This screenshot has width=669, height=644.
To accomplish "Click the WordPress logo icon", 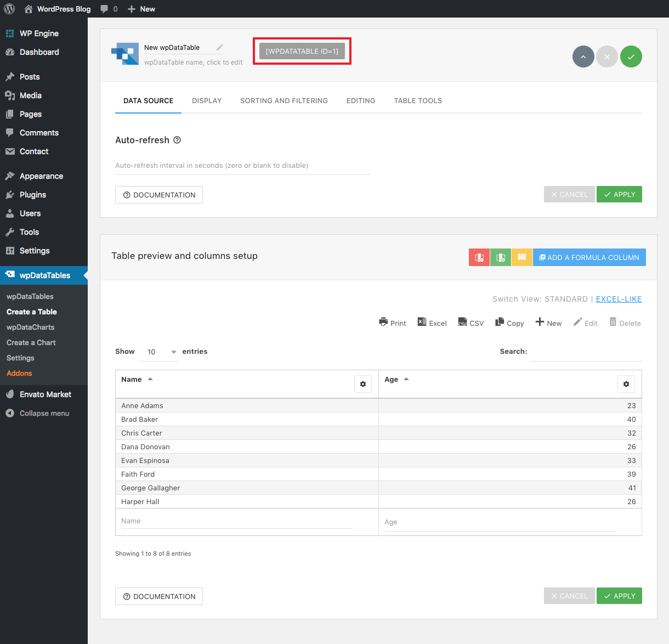I will click(9, 9).
